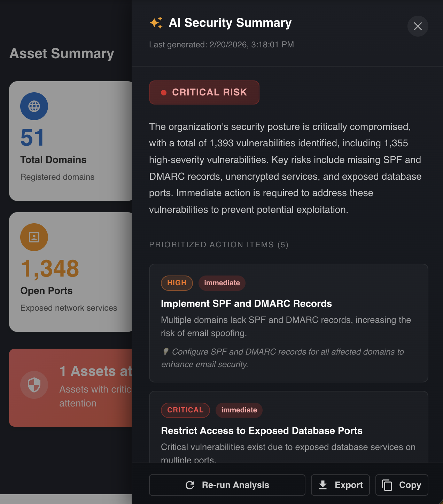443x504 pixels.
Task: Click the lightbulb recommendation icon
Action: [x=166, y=352]
